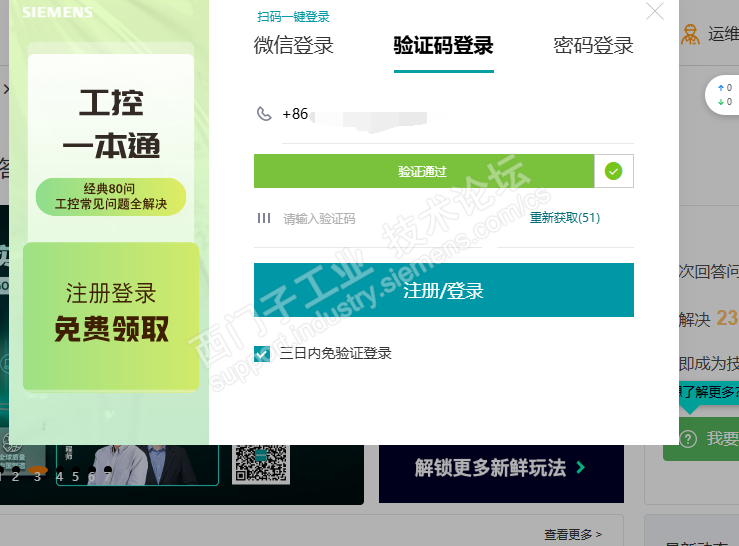Toggle 三日内免验证登录 checkbox
Image resolution: width=739 pixels, height=546 pixels.
[x=262, y=354]
